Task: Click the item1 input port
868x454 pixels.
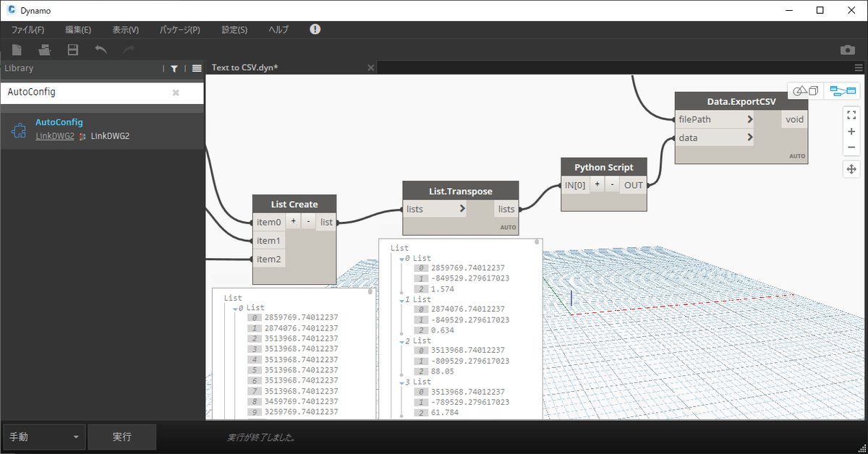Action: pyautogui.click(x=268, y=240)
